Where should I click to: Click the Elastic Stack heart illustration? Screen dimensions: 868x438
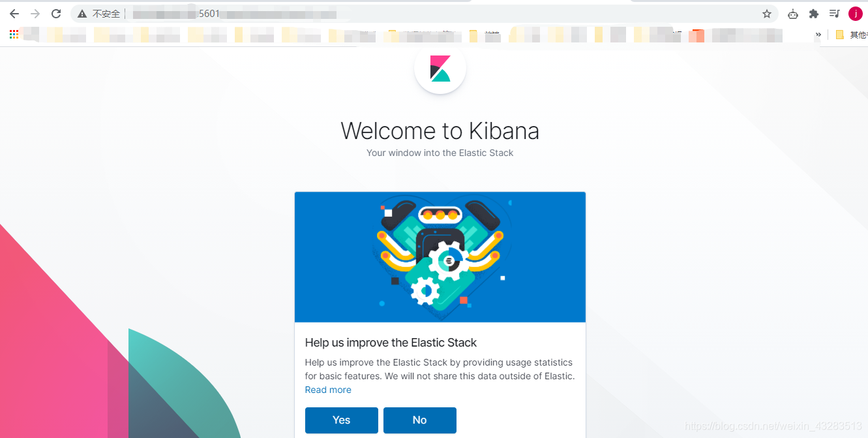(x=440, y=257)
